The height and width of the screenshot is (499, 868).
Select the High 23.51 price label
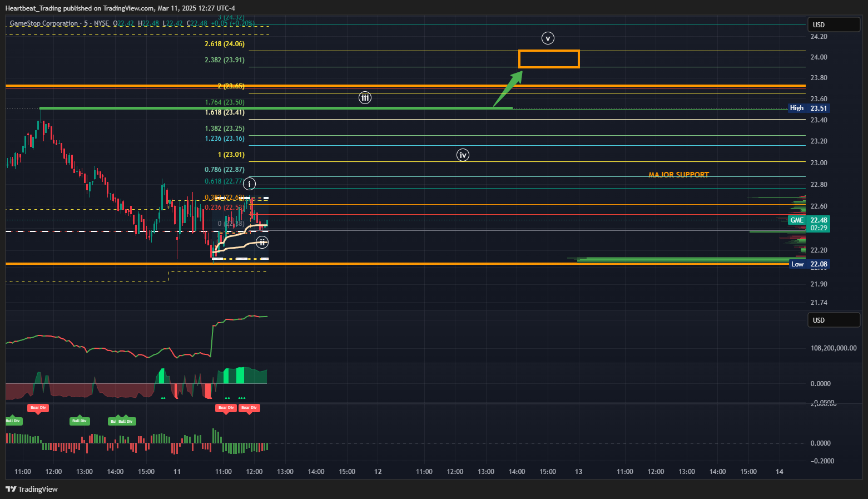[x=809, y=108]
